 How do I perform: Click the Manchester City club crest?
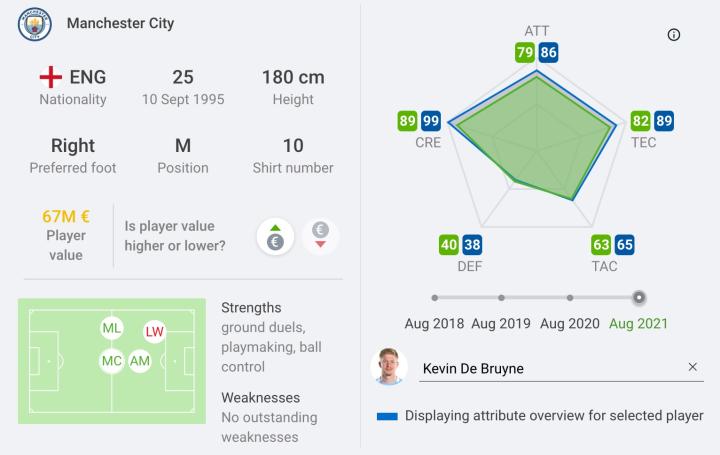click(x=35, y=24)
